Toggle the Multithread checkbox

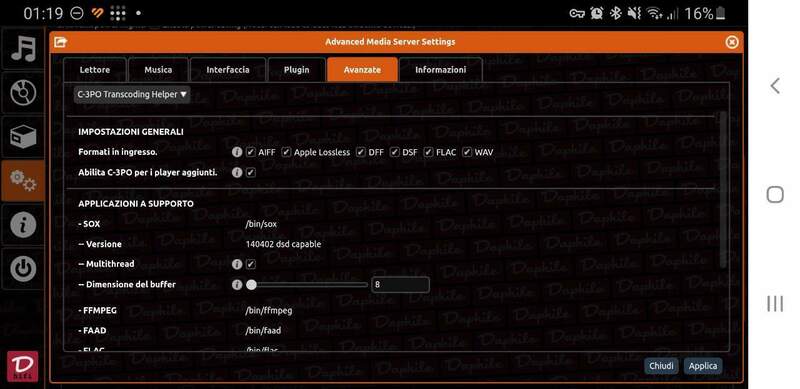[251, 264]
